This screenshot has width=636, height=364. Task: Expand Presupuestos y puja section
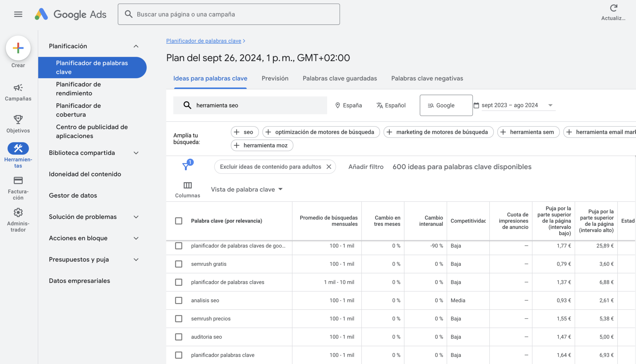tap(136, 260)
